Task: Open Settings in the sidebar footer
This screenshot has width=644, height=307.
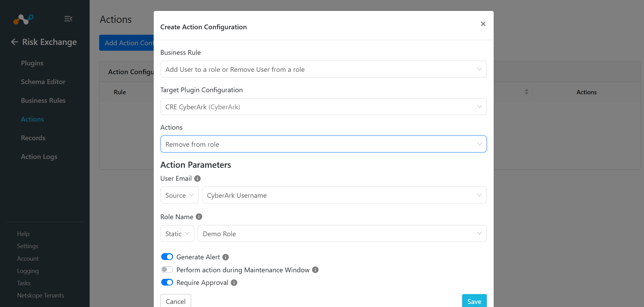Action: click(28, 246)
